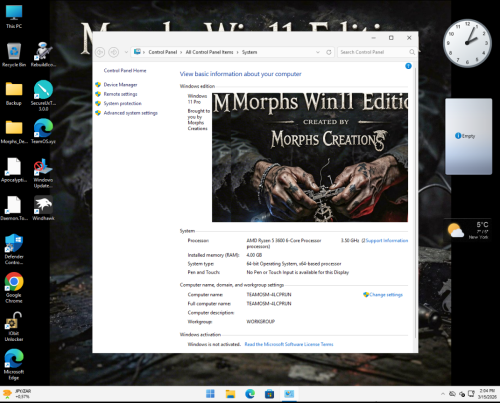Select the Recycle Bin icon
The width and height of the screenshot is (500, 403).
click(14, 55)
